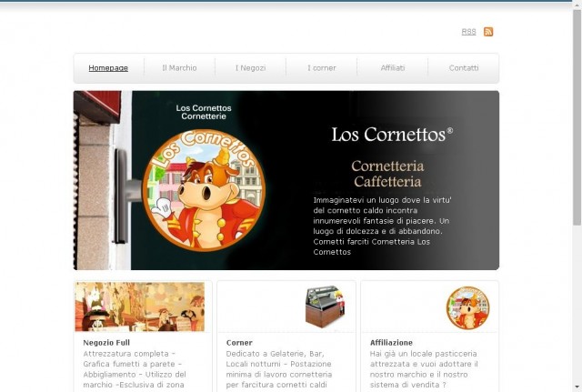Click the banner paragraph starting "Immaginatevi un luogo"
The height and width of the screenshot is (392, 582).
tap(382, 226)
